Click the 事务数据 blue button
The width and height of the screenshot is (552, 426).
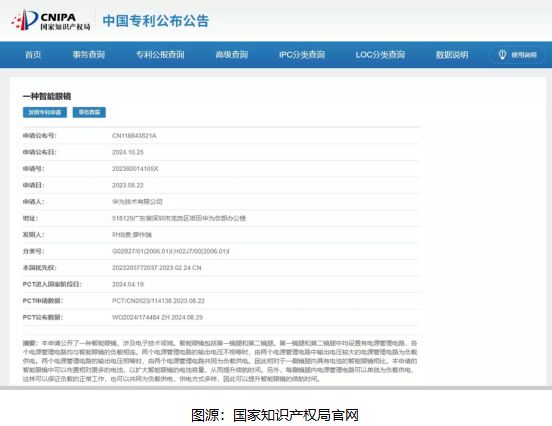tap(89, 112)
